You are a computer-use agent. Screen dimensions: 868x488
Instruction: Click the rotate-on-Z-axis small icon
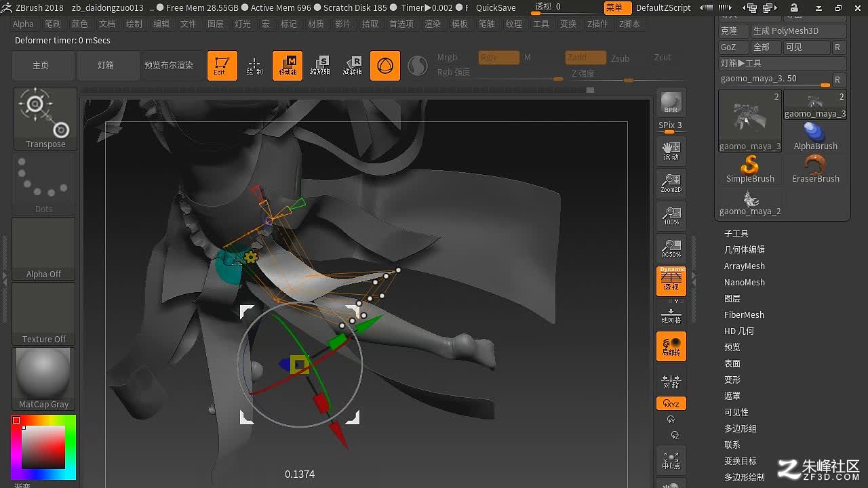pyautogui.click(x=675, y=435)
